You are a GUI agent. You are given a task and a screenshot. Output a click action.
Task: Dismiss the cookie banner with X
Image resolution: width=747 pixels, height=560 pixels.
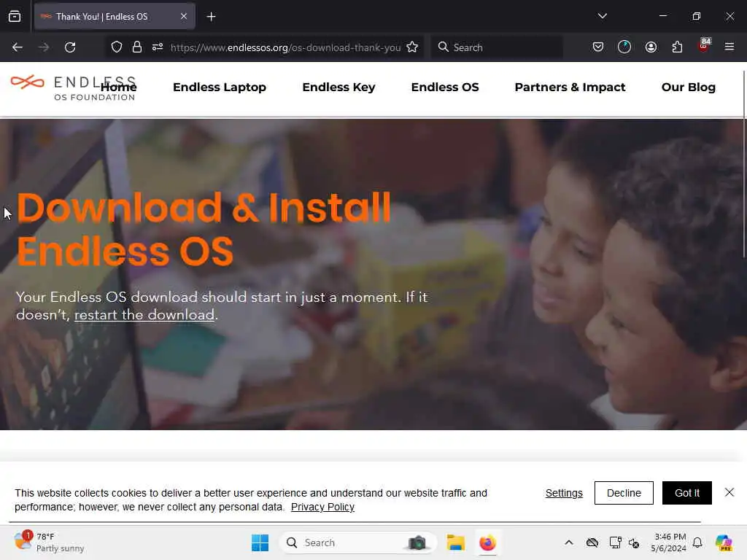[x=729, y=492]
